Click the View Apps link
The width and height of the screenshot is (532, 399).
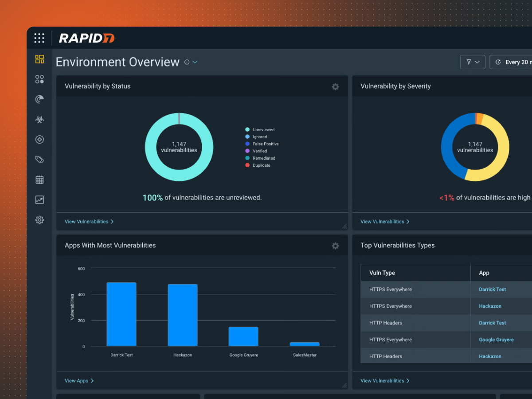(77, 380)
